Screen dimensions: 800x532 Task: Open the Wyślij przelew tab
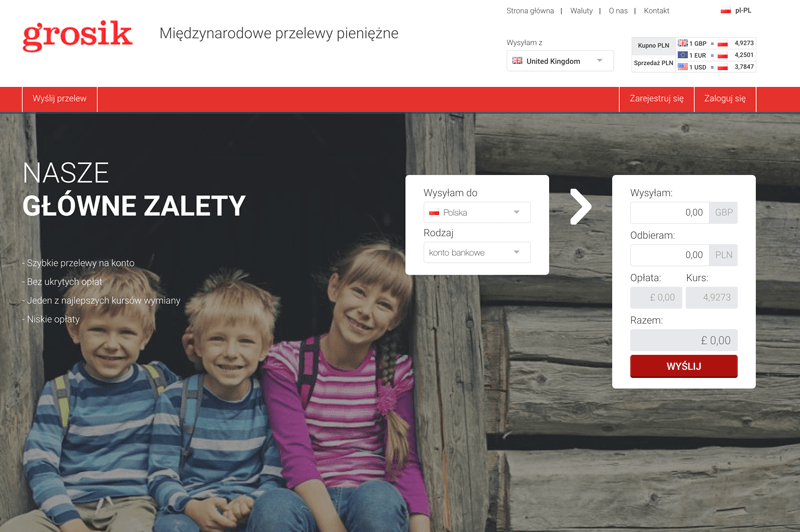pos(60,99)
